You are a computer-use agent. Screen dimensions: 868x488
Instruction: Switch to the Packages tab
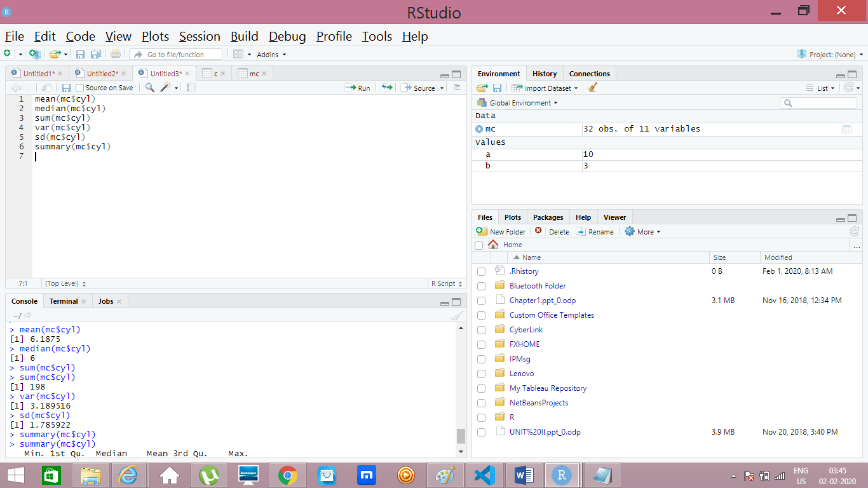click(548, 217)
